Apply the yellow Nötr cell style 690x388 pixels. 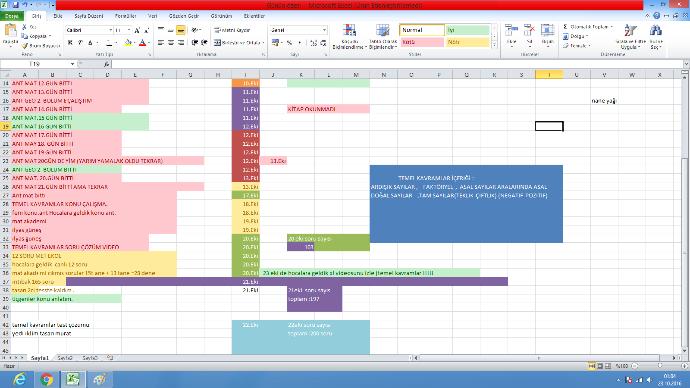(467, 42)
